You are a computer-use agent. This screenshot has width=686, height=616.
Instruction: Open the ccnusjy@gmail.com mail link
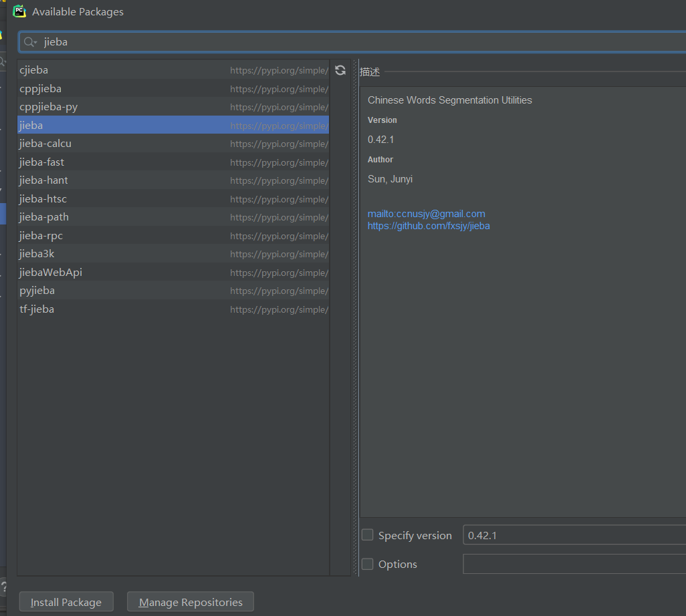coord(426,213)
